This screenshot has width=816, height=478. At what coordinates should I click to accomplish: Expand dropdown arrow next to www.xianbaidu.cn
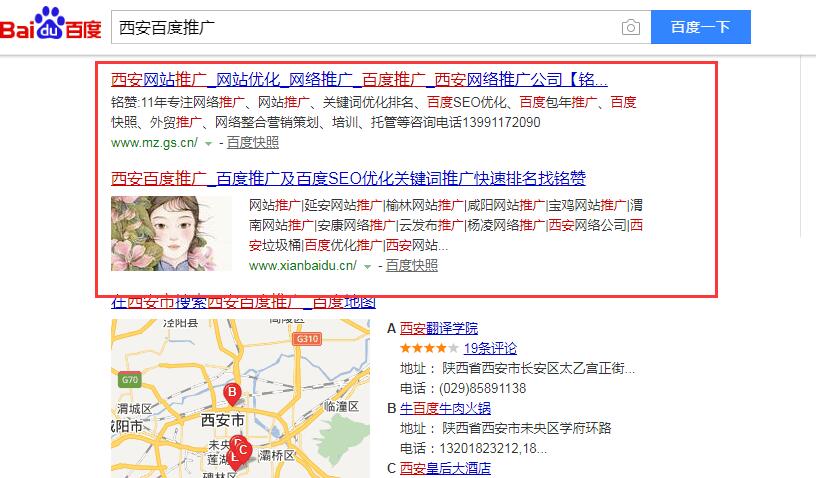coord(368,266)
